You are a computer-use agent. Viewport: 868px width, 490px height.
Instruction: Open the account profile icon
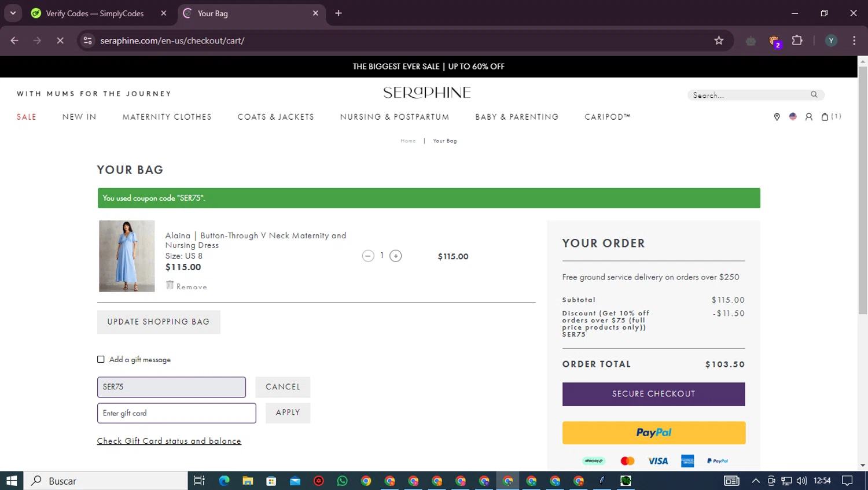[809, 117]
